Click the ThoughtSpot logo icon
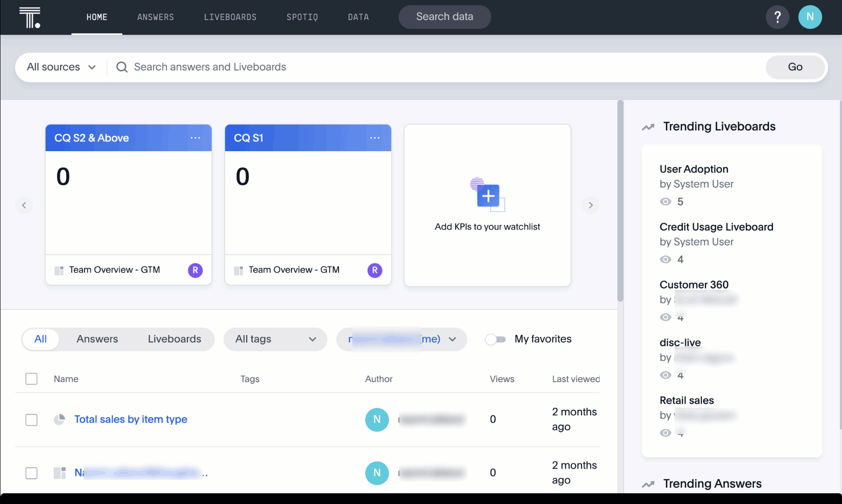842x504 pixels. [30, 17]
